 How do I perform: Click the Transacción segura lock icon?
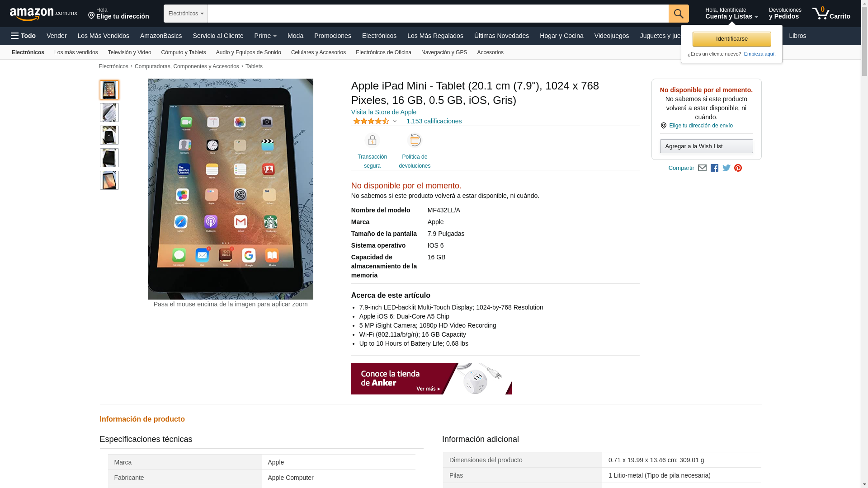tap(372, 141)
